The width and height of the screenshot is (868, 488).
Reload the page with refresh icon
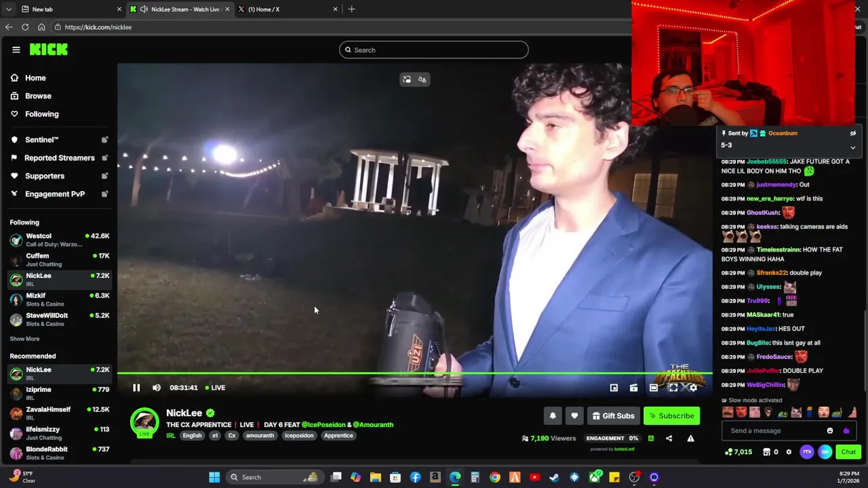(25, 27)
